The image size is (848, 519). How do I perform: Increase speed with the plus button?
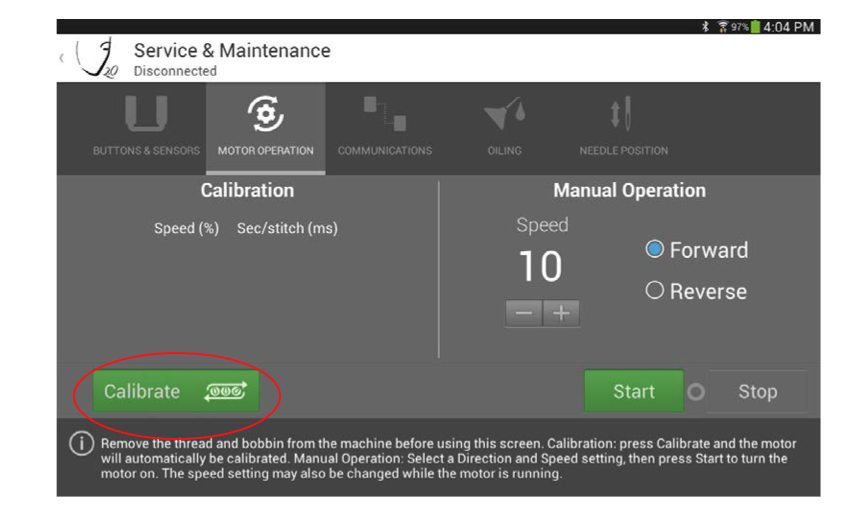click(561, 313)
